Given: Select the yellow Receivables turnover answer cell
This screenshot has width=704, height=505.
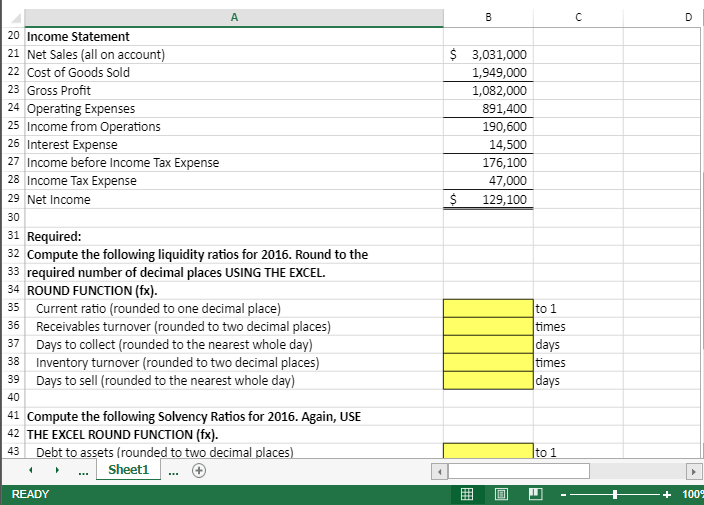Looking at the screenshot, I should (x=488, y=326).
